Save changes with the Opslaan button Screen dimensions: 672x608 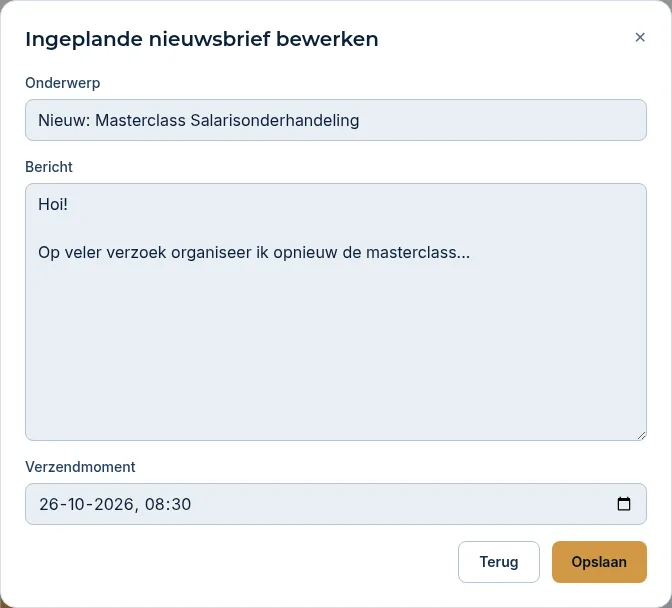pyautogui.click(x=599, y=562)
